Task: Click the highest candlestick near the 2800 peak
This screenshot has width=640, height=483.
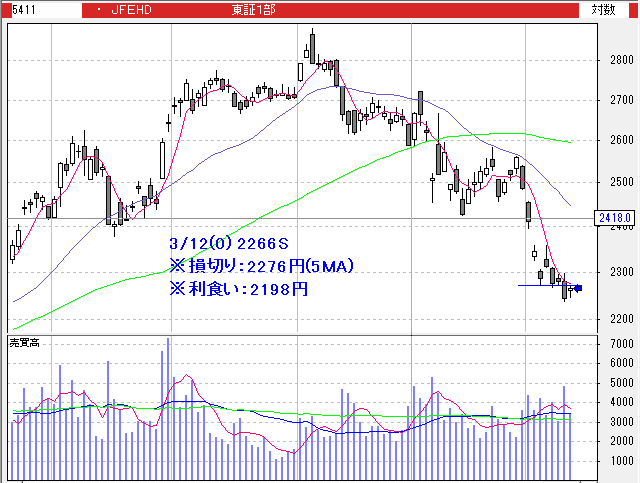Action: (x=312, y=47)
